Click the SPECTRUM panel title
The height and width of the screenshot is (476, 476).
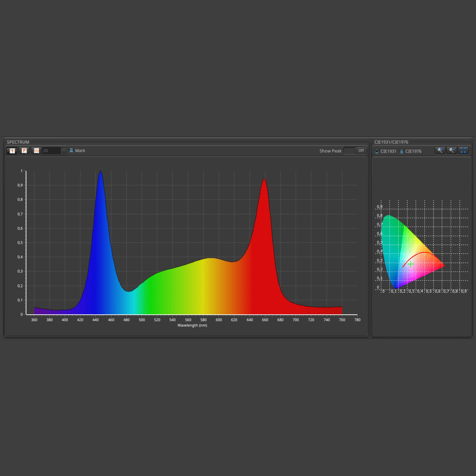click(18, 142)
